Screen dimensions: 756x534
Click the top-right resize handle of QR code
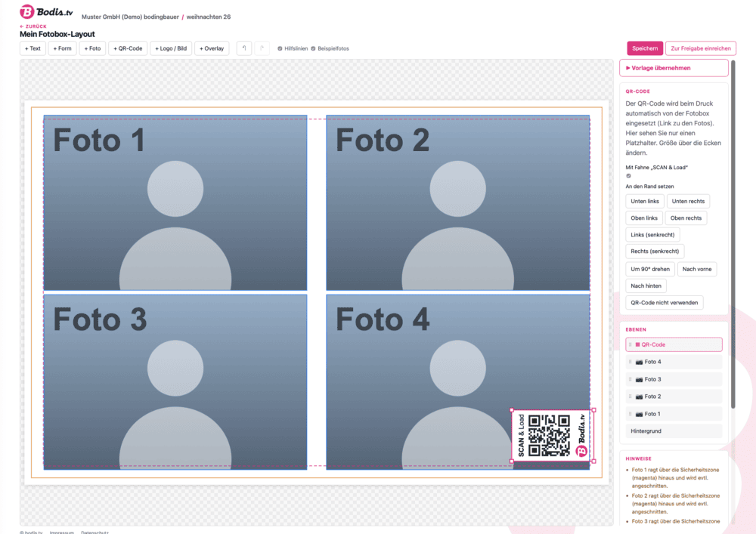coord(593,410)
